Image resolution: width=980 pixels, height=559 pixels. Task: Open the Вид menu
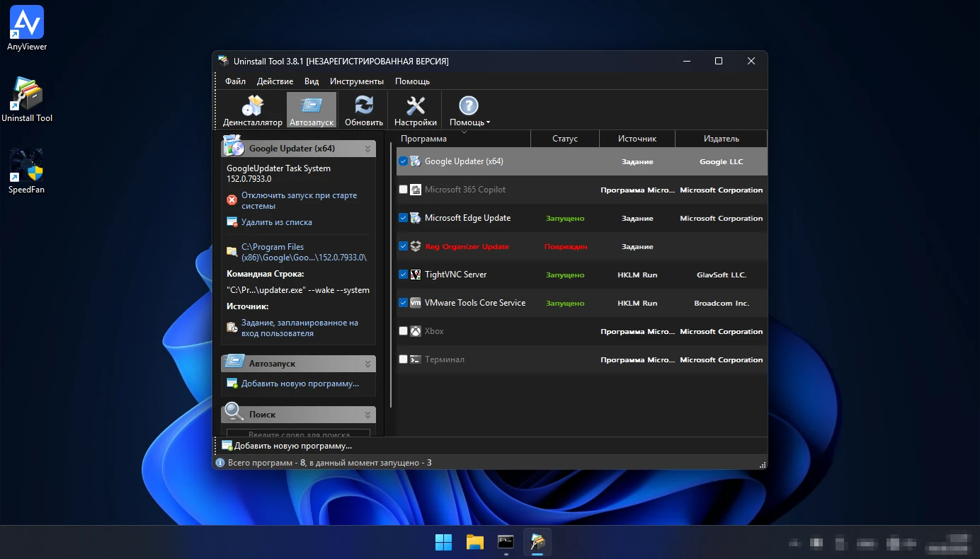(312, 81)
